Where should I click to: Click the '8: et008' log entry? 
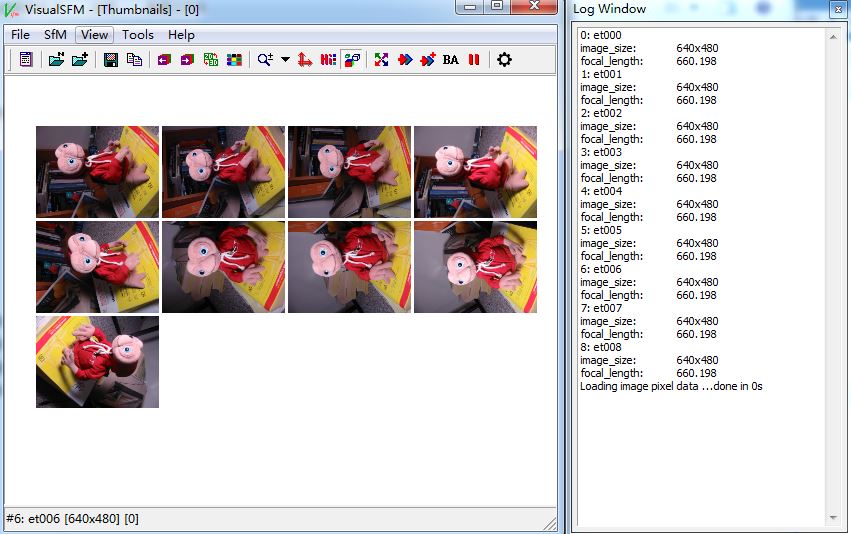(x=601, y=348)
